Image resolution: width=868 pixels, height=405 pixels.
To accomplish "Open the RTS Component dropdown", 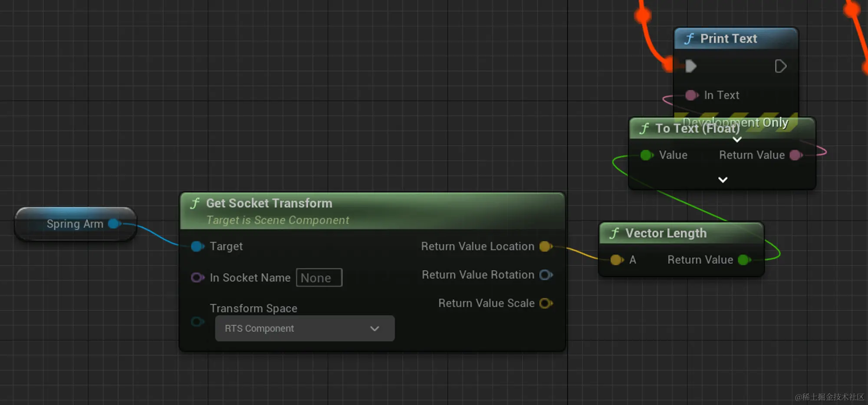I will pos(305,328).
